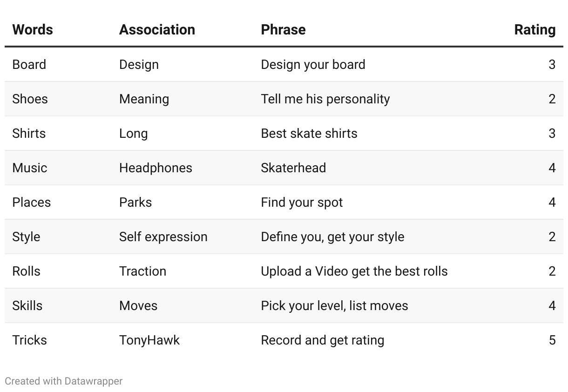Select the Find your spot phrase
Image resolution: width=568 pixels, height=392 pixels.
tap(302, 202)
